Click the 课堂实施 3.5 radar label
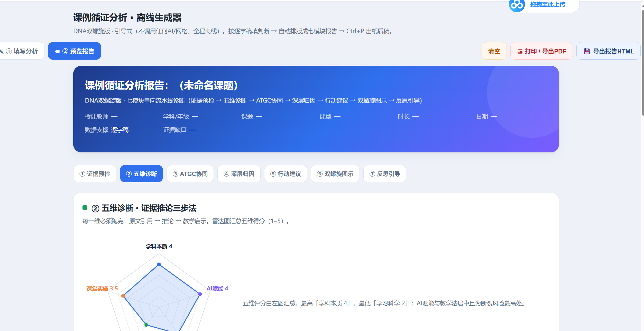Viewport: 644px width, 331px height. click(102, 288)
